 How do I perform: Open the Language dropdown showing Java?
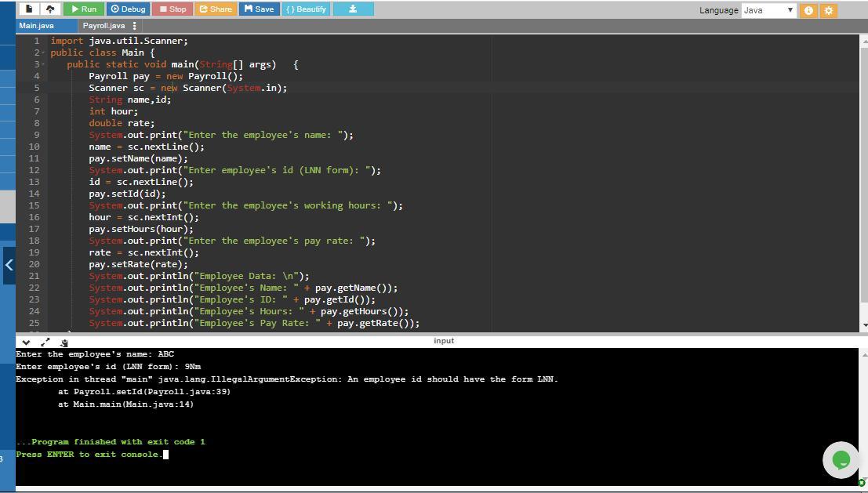pyautogui.click(x=768, y=10)
